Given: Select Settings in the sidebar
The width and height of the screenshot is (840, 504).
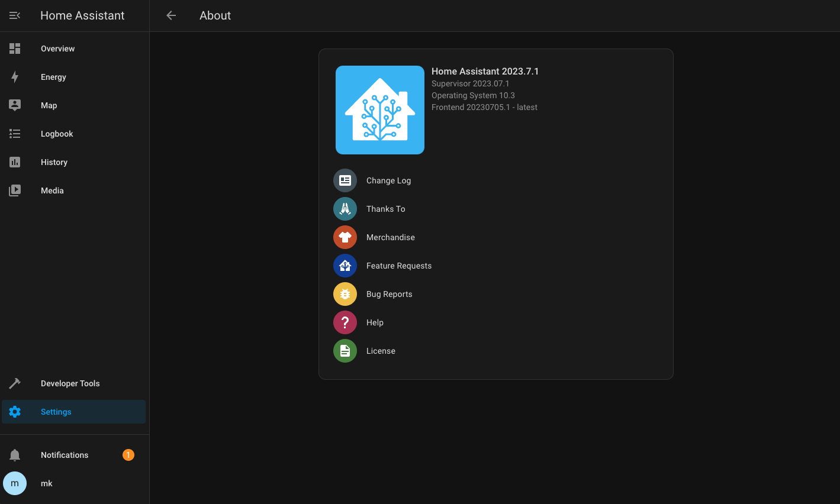Looking at the screenshot, I should point(74,412).
